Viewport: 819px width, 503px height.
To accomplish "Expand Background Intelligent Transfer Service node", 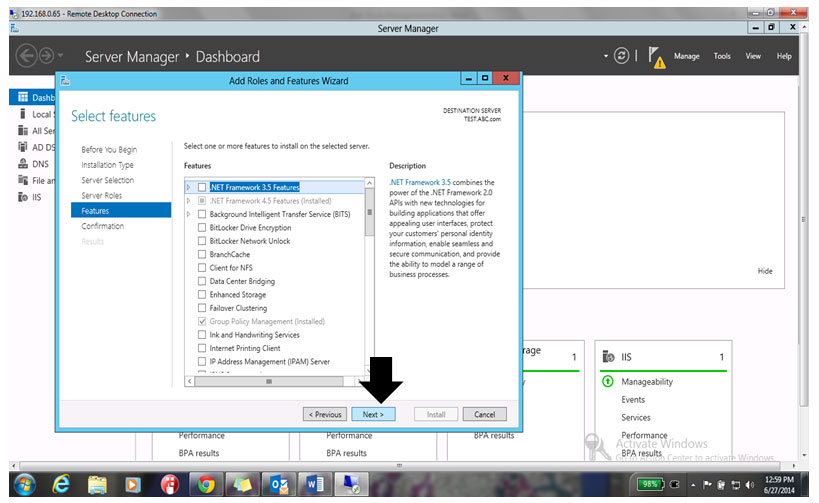I will (189, 214).
